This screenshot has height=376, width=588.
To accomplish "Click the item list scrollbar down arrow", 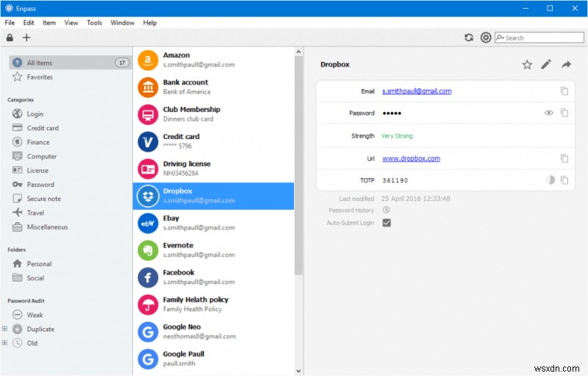I will click(x=298, y=371).
